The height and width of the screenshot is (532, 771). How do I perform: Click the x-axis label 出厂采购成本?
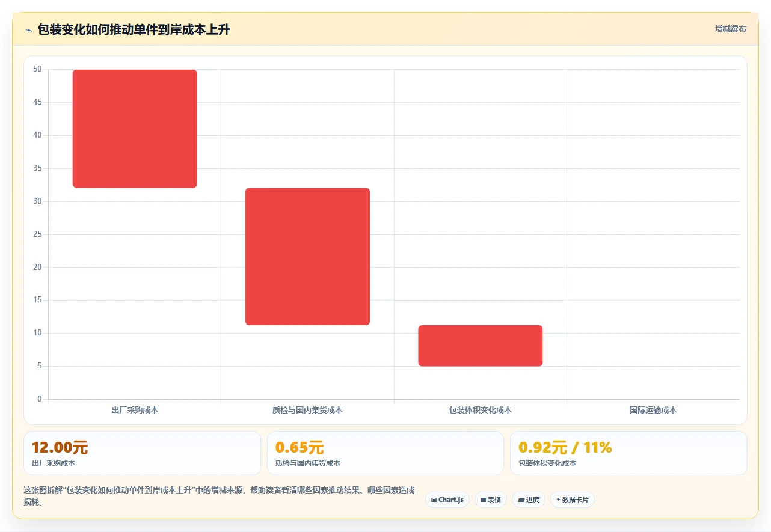(135, 410)
